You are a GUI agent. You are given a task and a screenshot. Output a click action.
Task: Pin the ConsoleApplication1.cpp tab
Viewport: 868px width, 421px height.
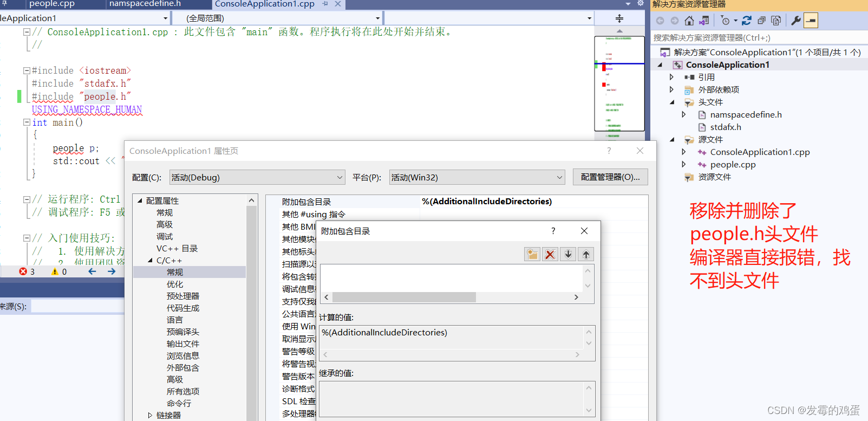(x=325, y=4)
